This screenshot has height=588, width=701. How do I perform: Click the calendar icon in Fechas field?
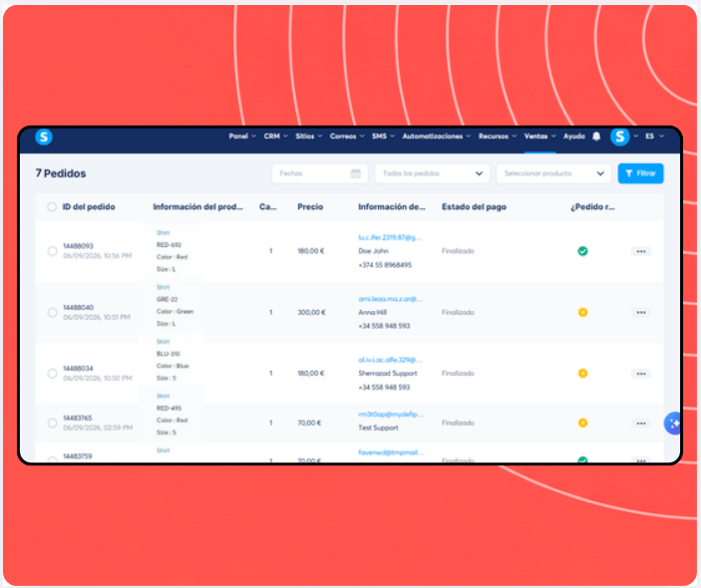355,173
